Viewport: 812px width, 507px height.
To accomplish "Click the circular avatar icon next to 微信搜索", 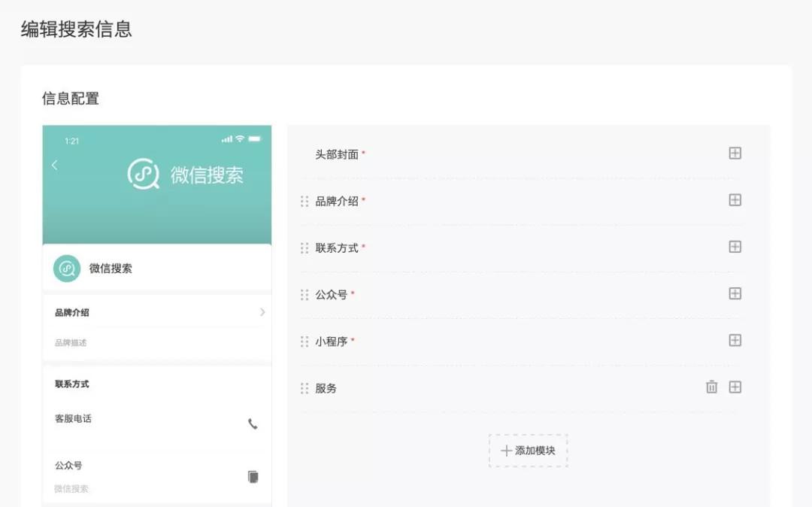I will coord(65,269).
